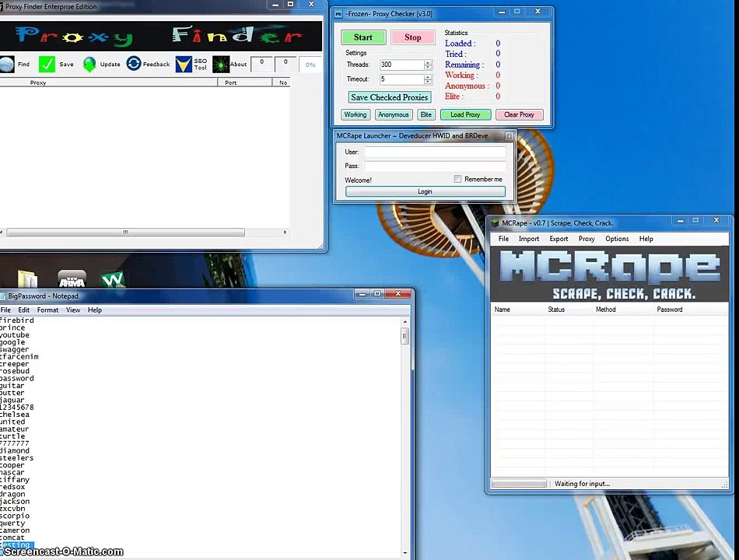Viewport: 739px width, 560px height.
Task: Click the 'steelers' line in Notepad
Action: [x=16, y=458]
